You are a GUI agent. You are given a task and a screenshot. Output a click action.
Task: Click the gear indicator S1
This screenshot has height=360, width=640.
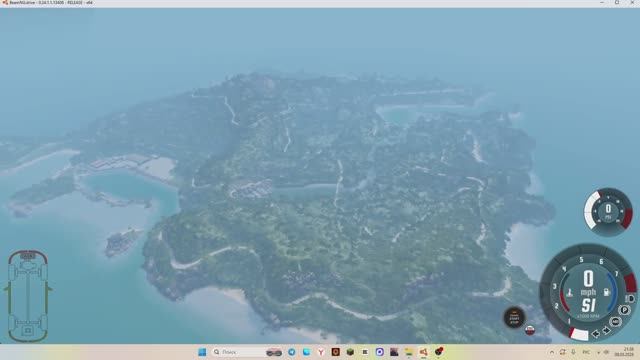[588, 305]
